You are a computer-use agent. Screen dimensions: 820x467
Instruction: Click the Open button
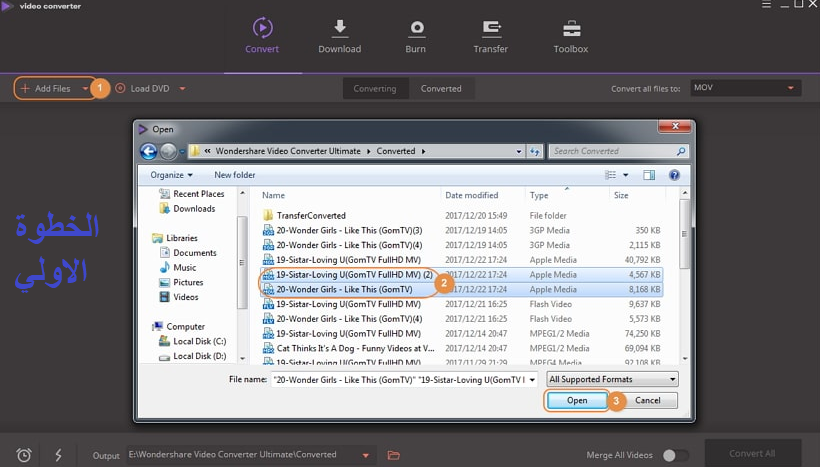pos(577,401)
